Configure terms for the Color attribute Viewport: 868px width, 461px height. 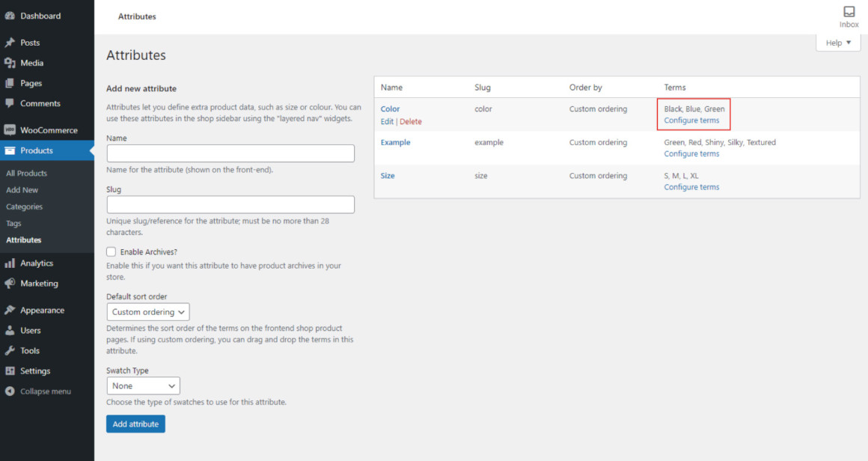pyautogui.click(x=691, y=120)
